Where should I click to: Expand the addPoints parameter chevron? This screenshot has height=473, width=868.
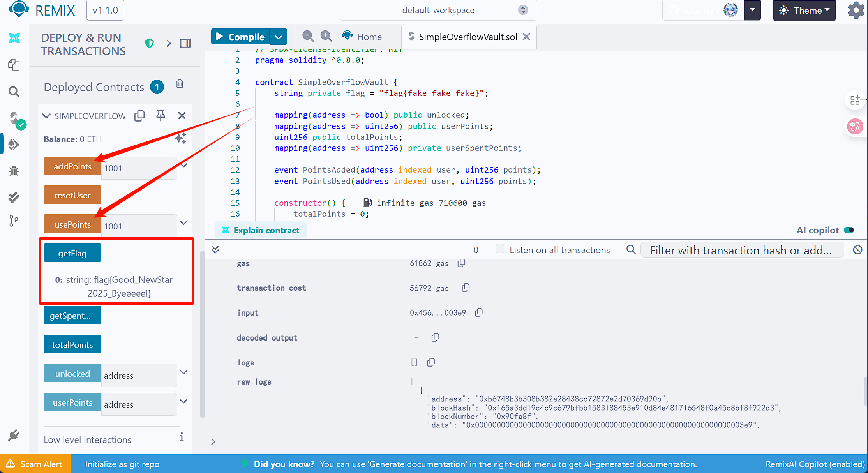184,165
